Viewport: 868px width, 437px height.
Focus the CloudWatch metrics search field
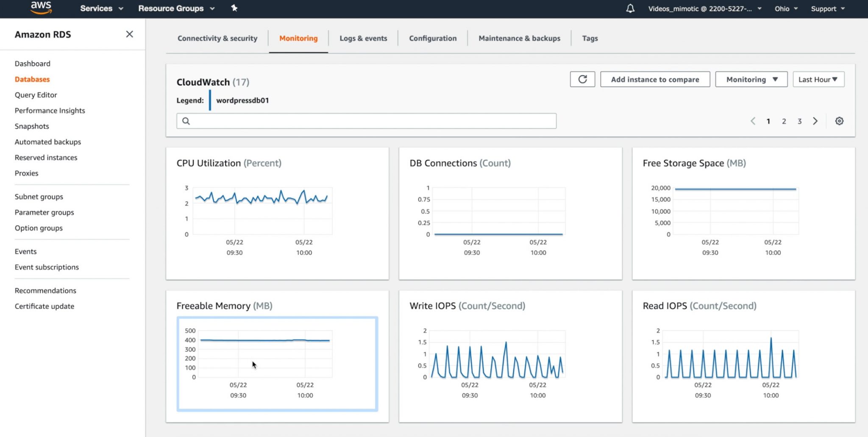point(366,121)
